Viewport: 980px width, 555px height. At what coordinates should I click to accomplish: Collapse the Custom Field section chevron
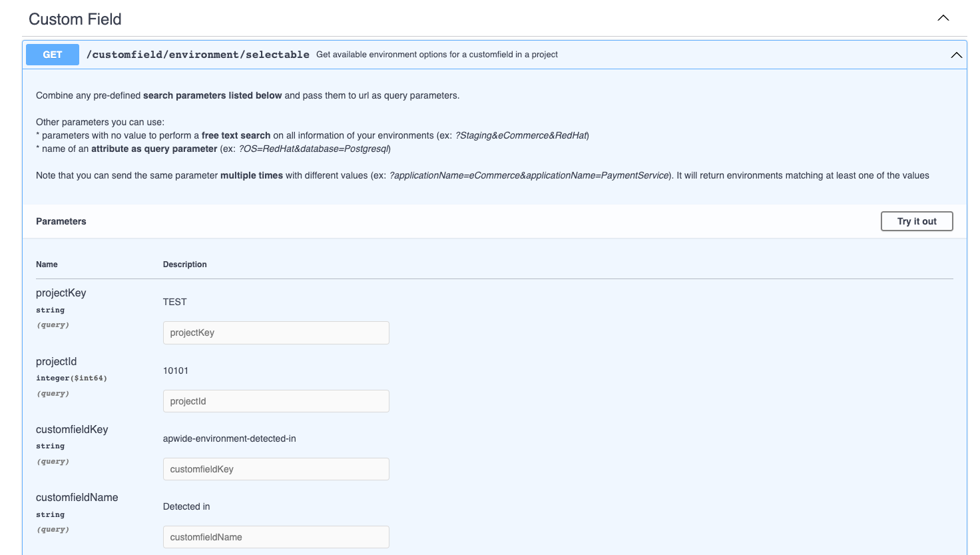pos(943,18)
